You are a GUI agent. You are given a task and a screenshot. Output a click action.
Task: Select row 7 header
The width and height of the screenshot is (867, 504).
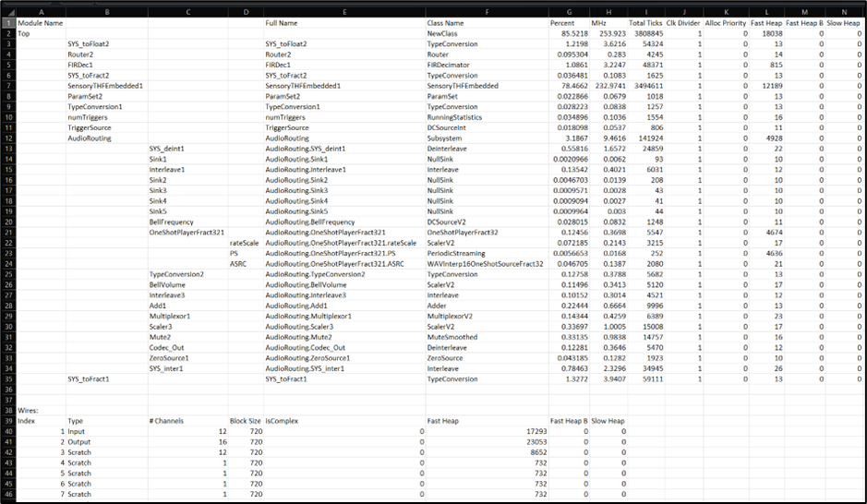7,85
